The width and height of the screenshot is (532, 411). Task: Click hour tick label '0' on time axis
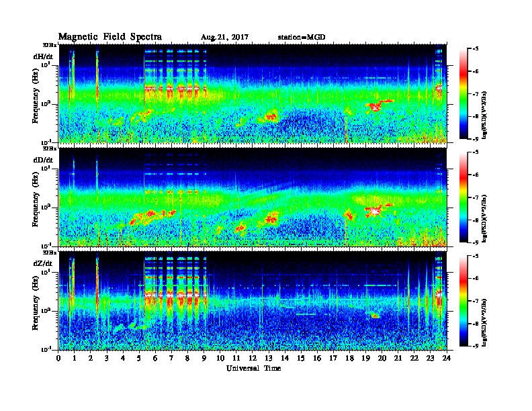click(58, 358)
